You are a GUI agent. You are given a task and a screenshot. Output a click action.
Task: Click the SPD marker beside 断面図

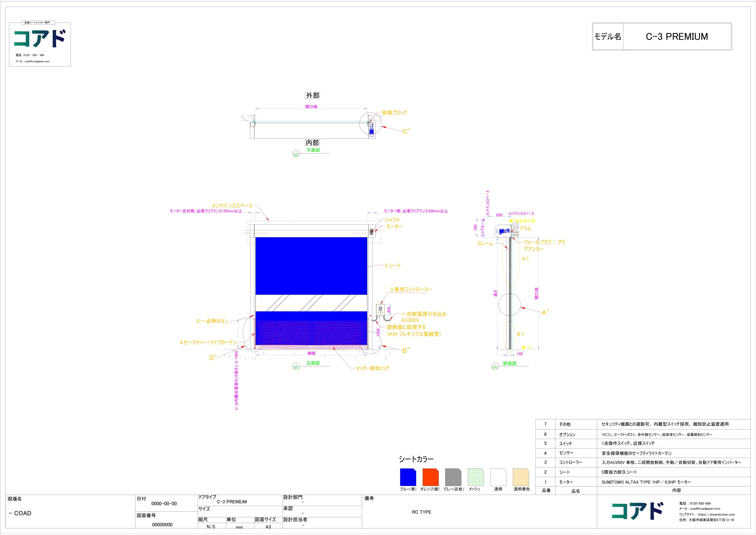(x=495, y=366)
